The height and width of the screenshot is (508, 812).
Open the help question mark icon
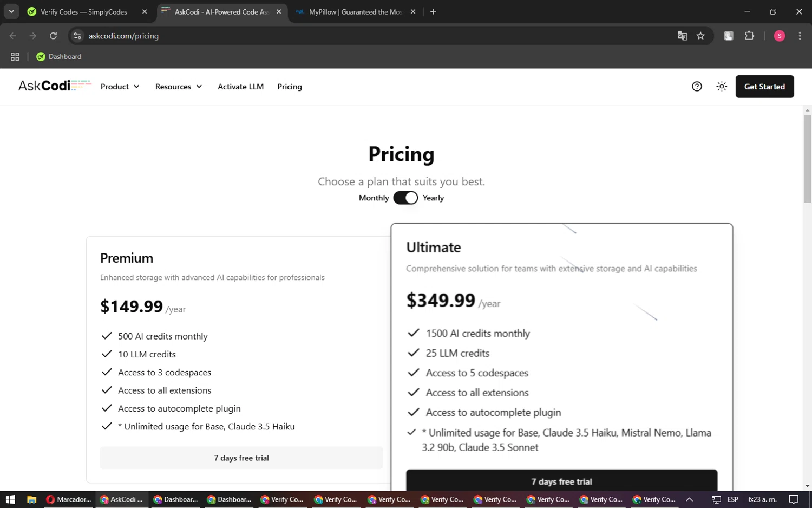[697, 87]
